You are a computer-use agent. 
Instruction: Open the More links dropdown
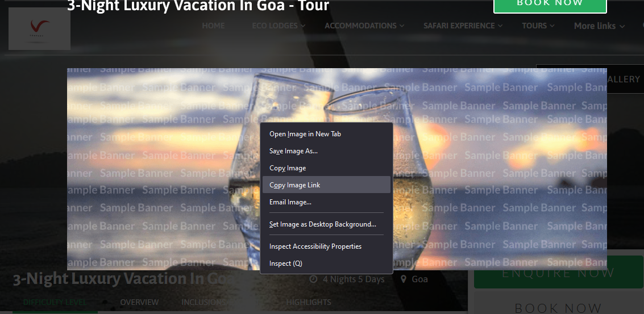tap(599, 26)
